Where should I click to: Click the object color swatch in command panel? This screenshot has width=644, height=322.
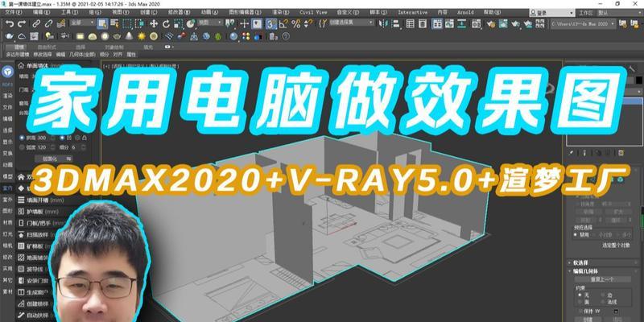point(639,79)
